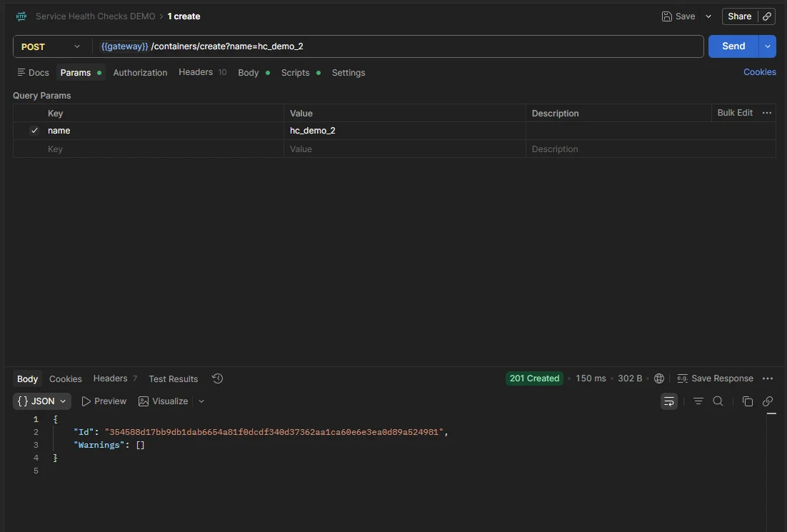Viewport: 787px width, 532px height.
Task: Open the JSON format dropdown
Action: [x=41, y=401]
